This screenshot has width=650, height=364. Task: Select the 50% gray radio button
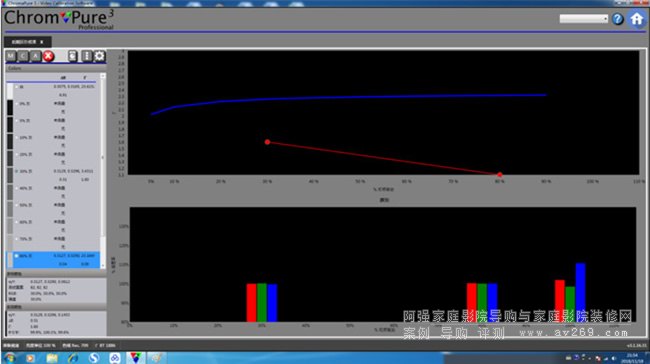pos(17,205)
